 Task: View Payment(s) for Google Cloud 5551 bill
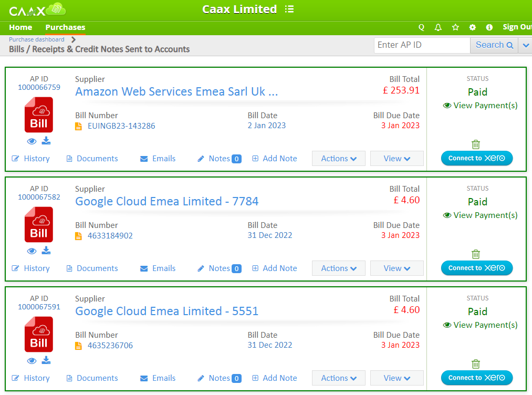coord(480,325)
